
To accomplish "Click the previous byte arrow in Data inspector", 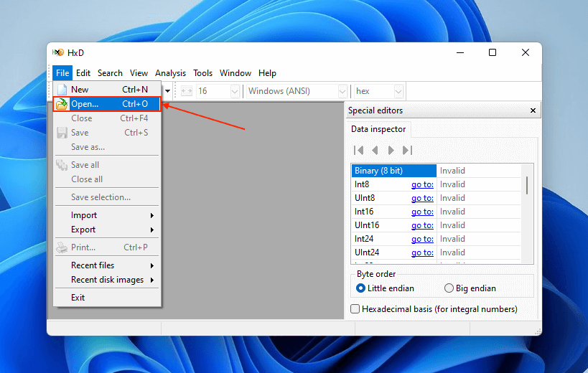I will (375, 150).
